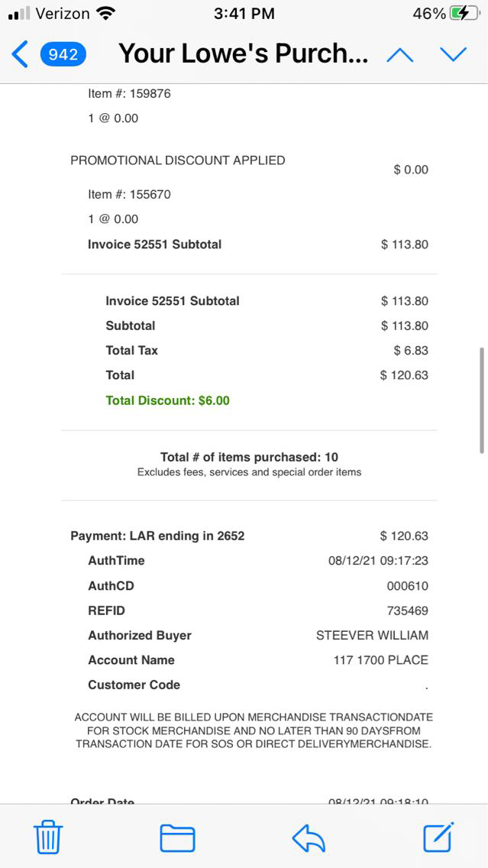Image resolution: width=488 pixels, height=868 pixels.
Task: Compose a new message with pencil icon
Action: 439,837
